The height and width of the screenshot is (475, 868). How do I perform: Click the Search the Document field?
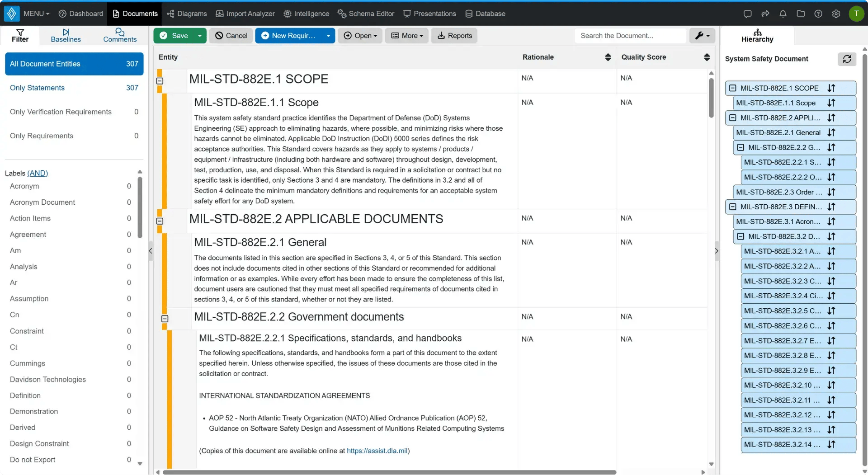click(x=630, y=36)
